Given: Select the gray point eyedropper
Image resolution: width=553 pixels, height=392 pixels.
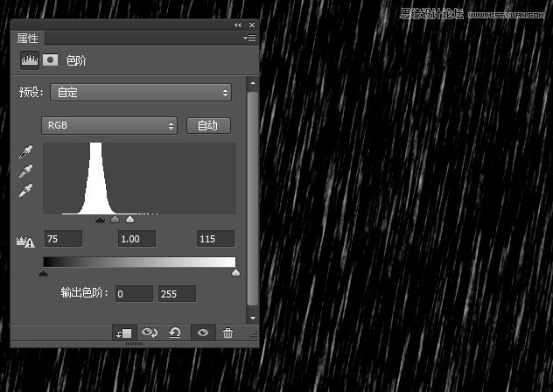Looking at the screenshot, I should [x=25, y=171].
